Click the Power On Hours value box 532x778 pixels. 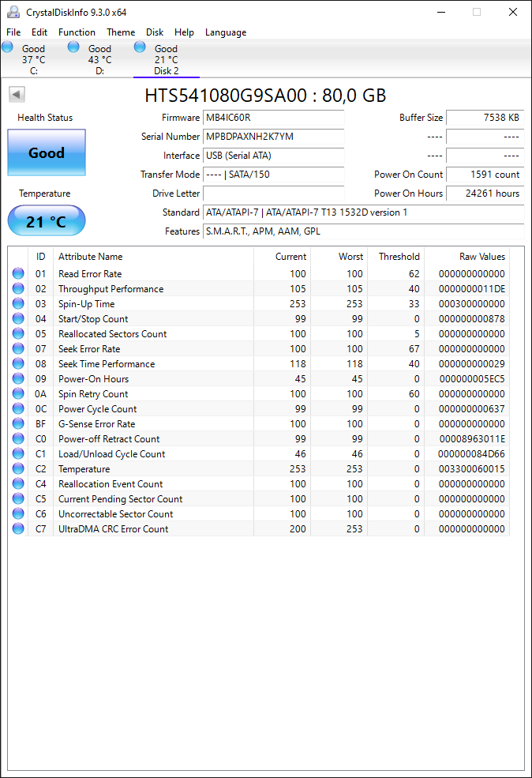485,194
